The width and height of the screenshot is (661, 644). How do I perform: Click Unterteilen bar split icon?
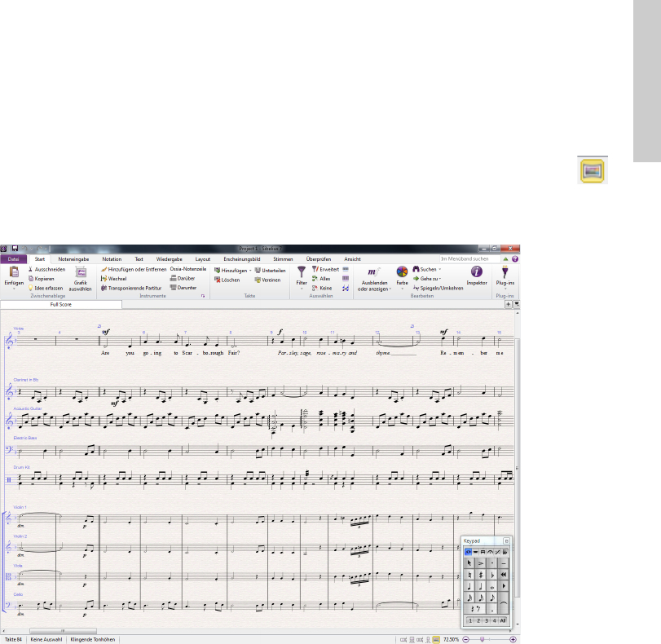[258, 271]
